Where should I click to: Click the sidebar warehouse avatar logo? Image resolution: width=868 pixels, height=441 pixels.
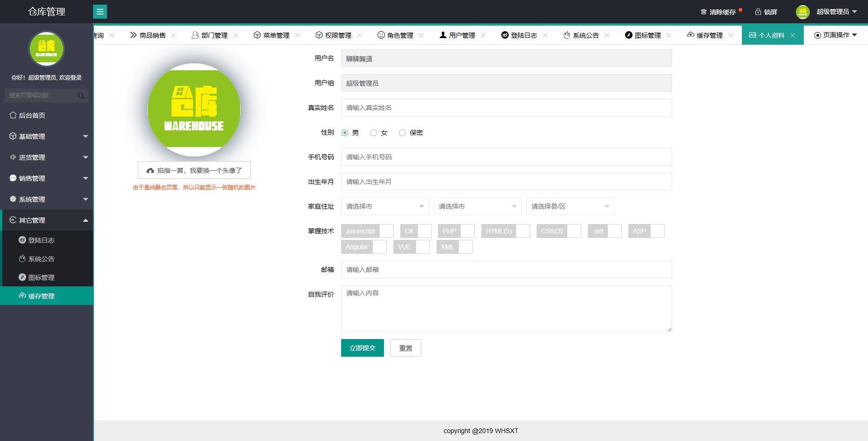point(47,48)
